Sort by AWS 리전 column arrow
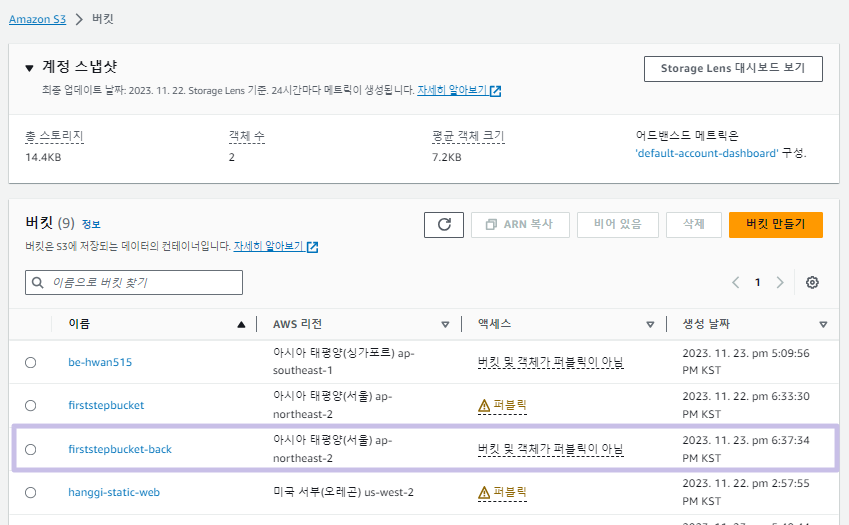 click(445, 324)
